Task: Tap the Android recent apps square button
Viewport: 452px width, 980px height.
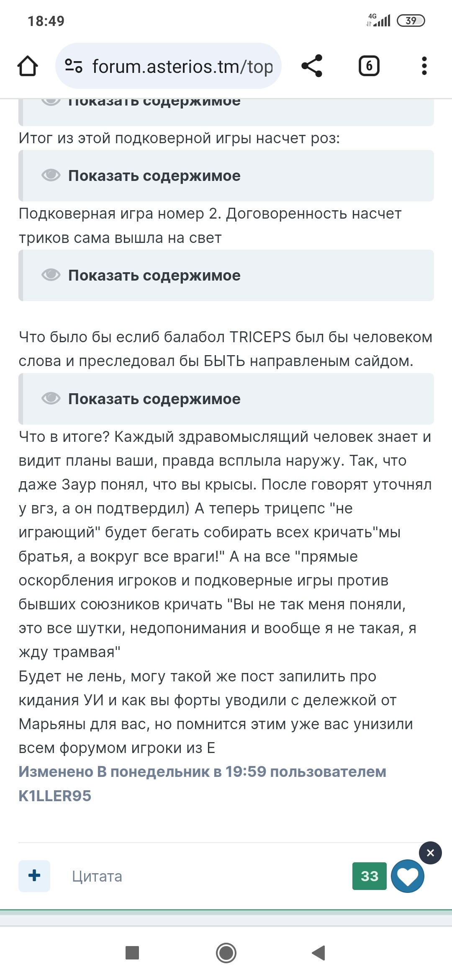Action: 132,953
